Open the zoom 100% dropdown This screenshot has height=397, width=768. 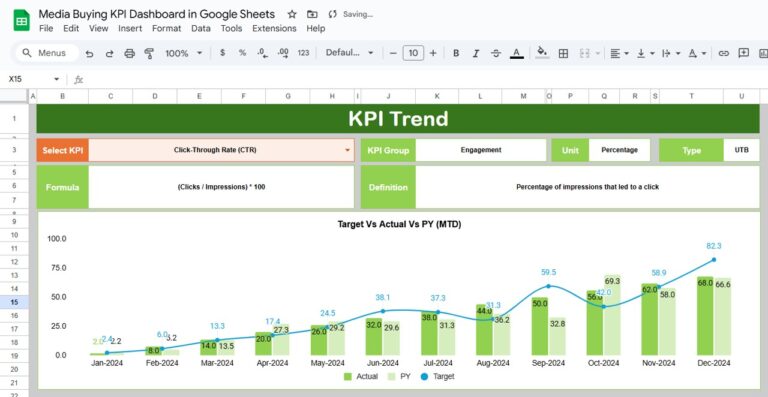184,53
